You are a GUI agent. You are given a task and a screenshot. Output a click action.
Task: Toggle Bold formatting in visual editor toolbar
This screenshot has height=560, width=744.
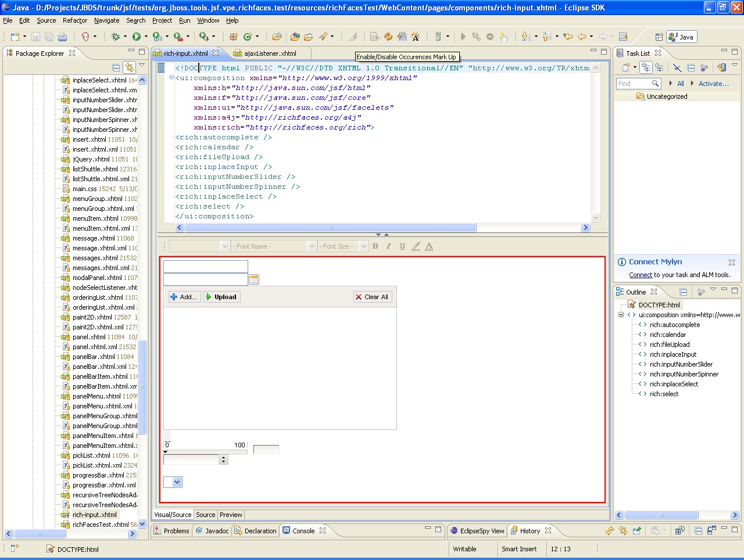point(375,246)
